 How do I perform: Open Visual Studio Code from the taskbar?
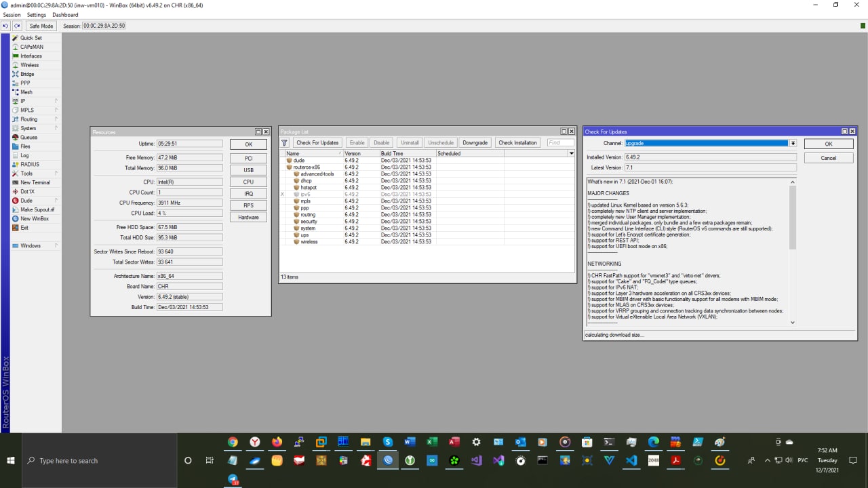pyautogui.click(x=631, y=460)
